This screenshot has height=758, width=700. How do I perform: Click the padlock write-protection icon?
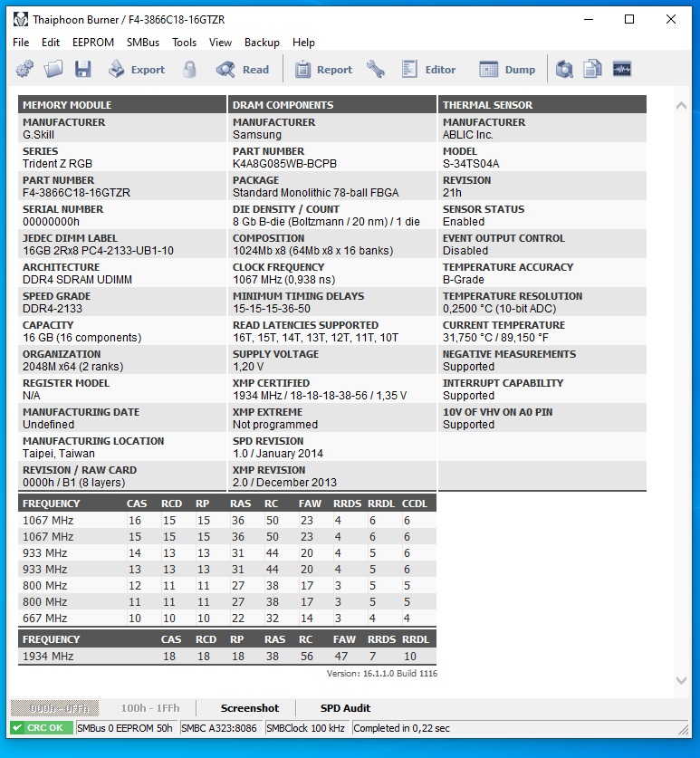click(190, 70)
